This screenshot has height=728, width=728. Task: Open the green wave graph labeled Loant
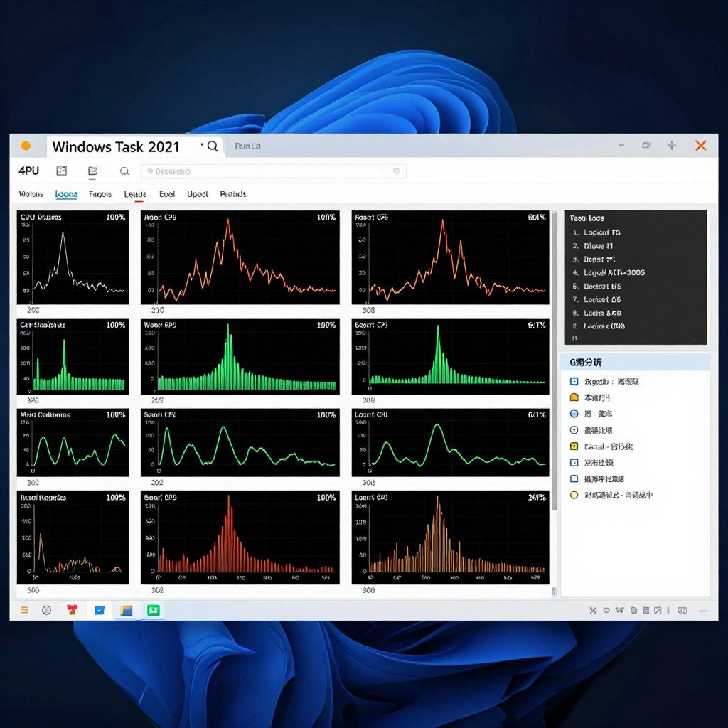pos(450,442)
